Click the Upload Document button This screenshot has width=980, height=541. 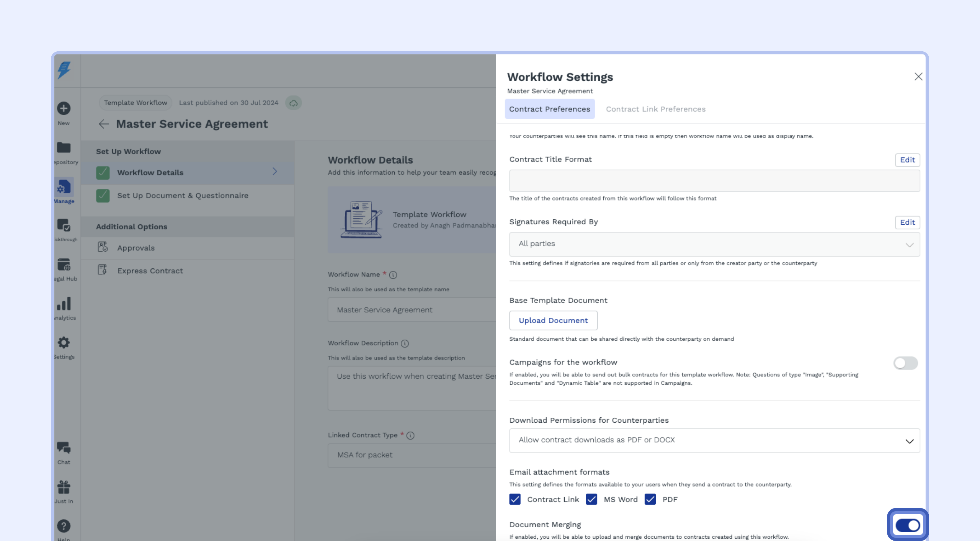553,320
